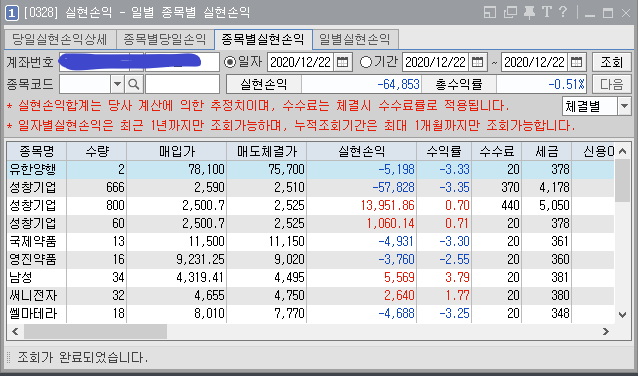Click the 수익률 column header
This screenshot has height=376, width=638.
tap(444, 151)
